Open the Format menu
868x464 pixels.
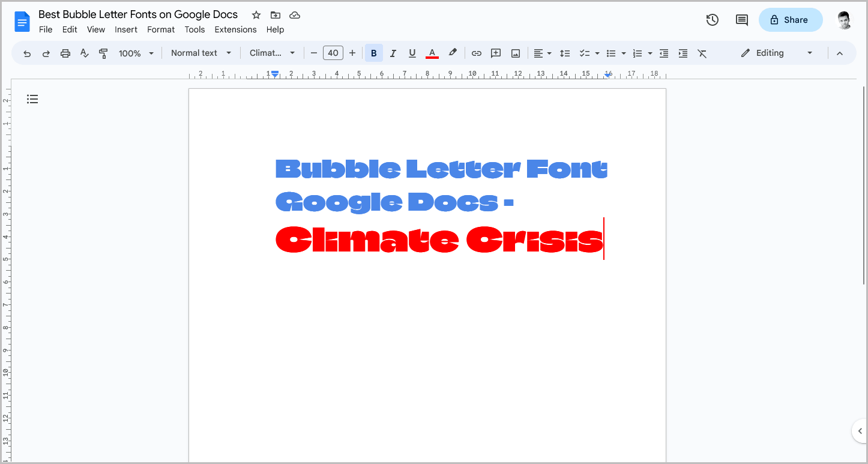click(x=160, y=29)
